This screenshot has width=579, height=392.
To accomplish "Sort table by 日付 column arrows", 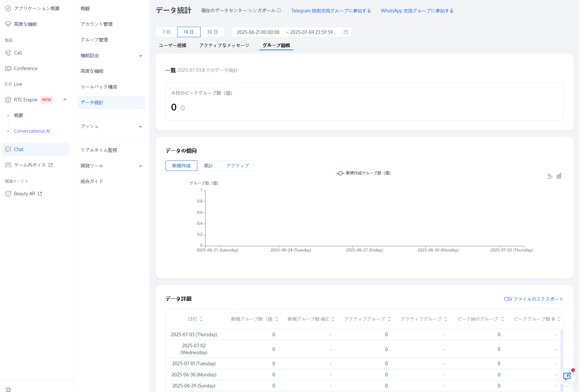I will 201,319.
